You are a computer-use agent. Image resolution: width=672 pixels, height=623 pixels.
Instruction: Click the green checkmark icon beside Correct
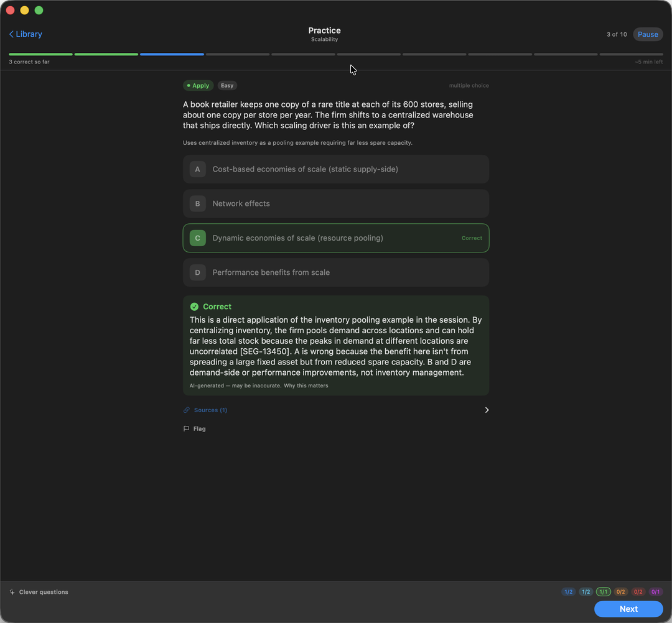[194, 307]
